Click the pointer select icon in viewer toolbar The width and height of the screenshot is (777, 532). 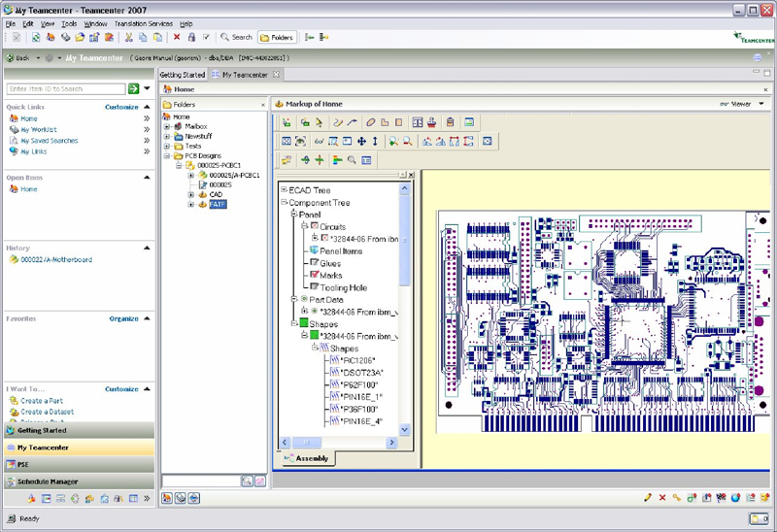point(320,122)
